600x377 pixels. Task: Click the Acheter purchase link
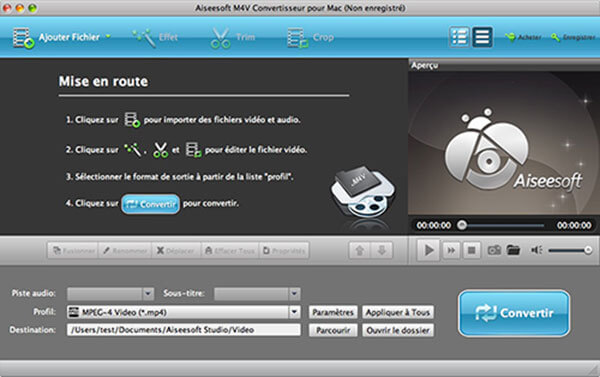point(523,37)
